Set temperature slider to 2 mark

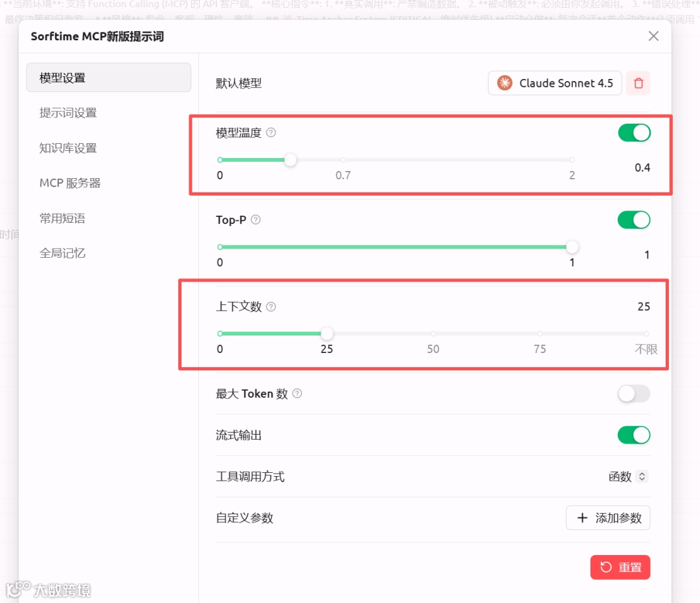[572, 160]
